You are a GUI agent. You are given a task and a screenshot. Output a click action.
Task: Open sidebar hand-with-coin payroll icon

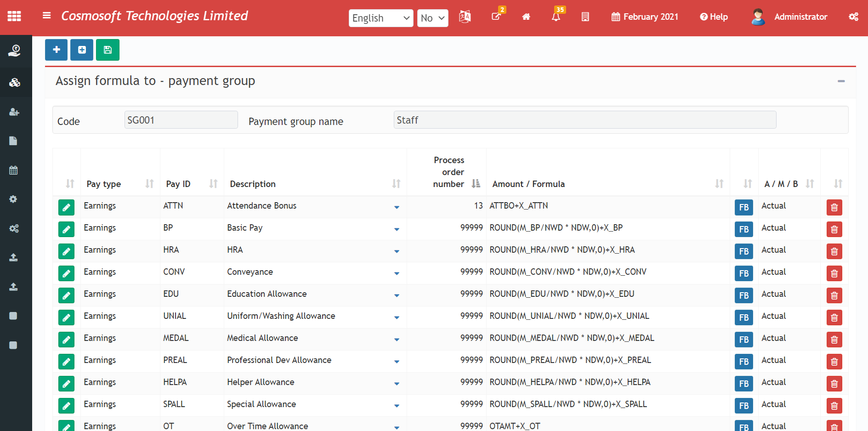(x=14, y=51)
